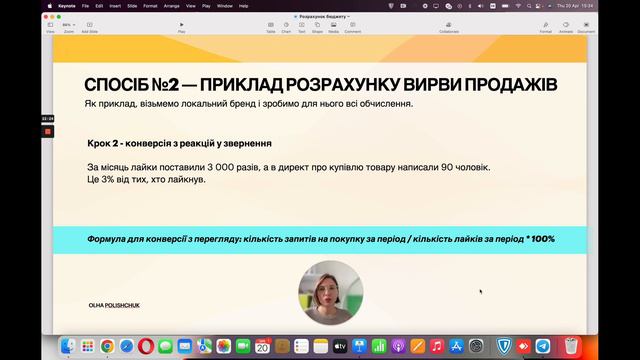Open the Media picker in toolbar
Viewport: 640px width, 360px height.
(x=333, y=27)
